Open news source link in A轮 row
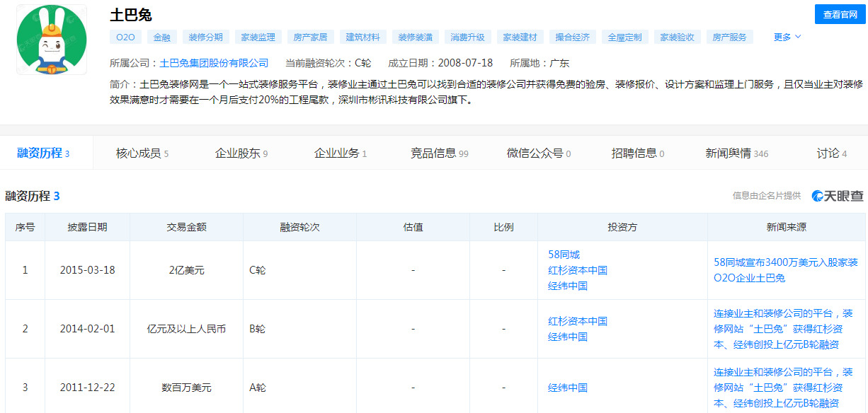868x413 pixels. tap(783, 388)
